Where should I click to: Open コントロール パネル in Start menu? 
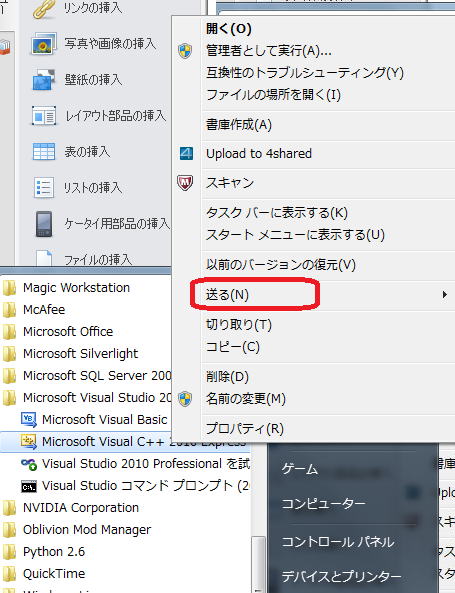click(338, 542)
